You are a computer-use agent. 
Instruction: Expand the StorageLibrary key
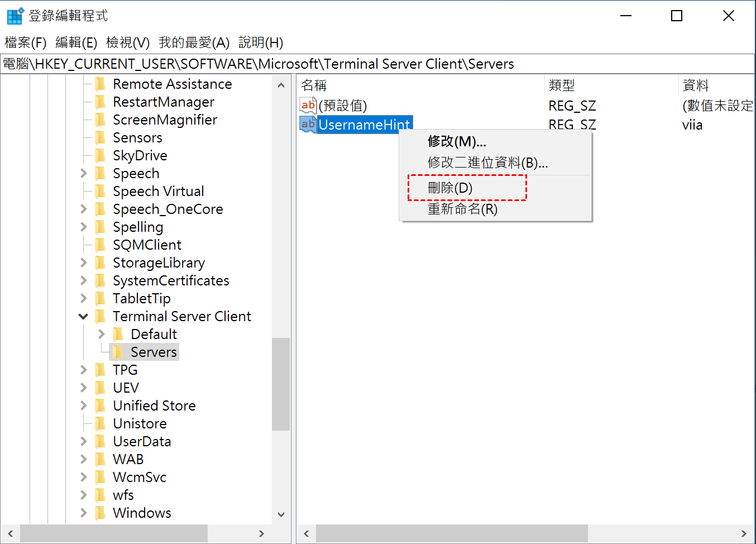click(84, 263)
